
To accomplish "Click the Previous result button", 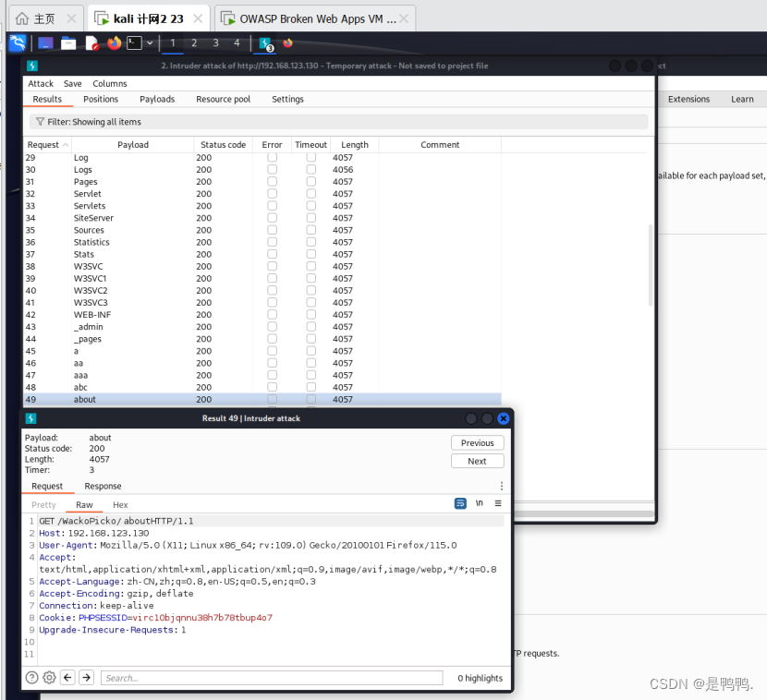I will click(478, 443).
